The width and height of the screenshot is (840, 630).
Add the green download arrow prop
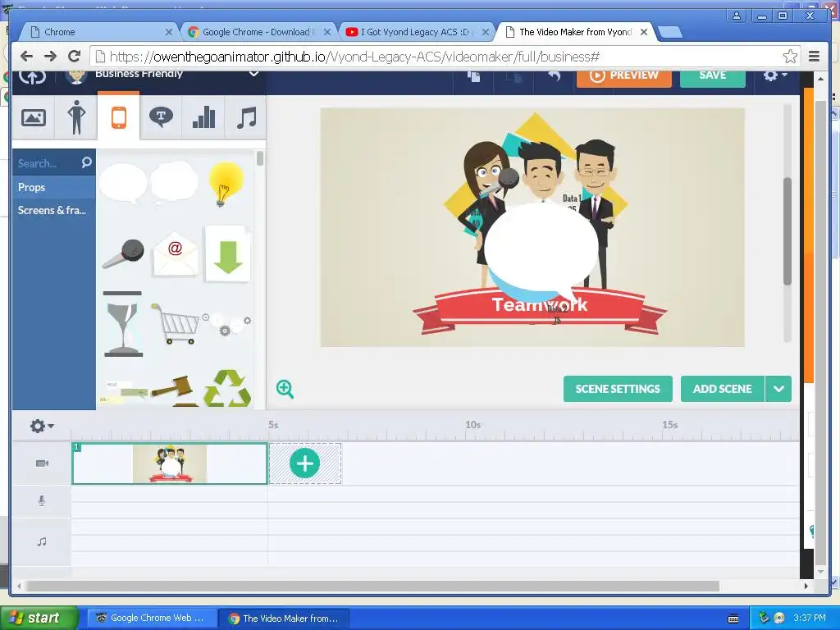(228, 254)
